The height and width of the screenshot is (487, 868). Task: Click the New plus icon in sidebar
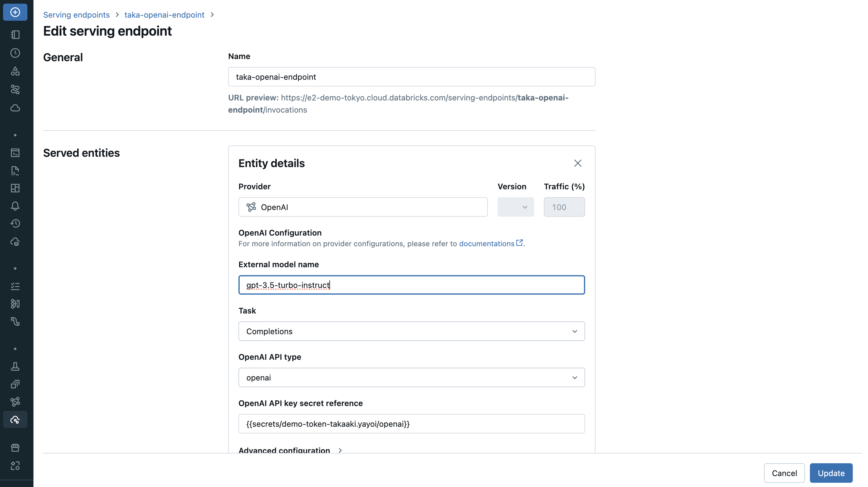pos(15,12)
